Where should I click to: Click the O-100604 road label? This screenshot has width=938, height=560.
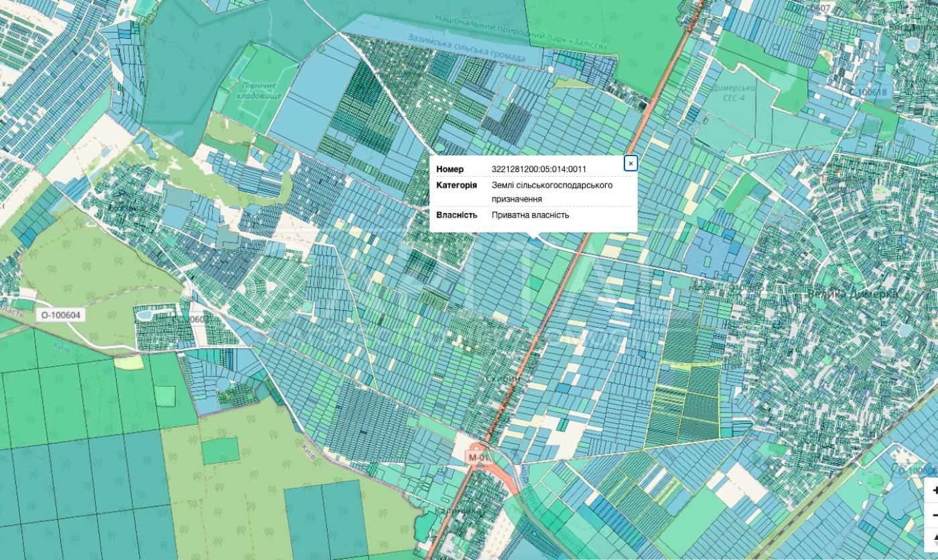(x=60, y=315)
